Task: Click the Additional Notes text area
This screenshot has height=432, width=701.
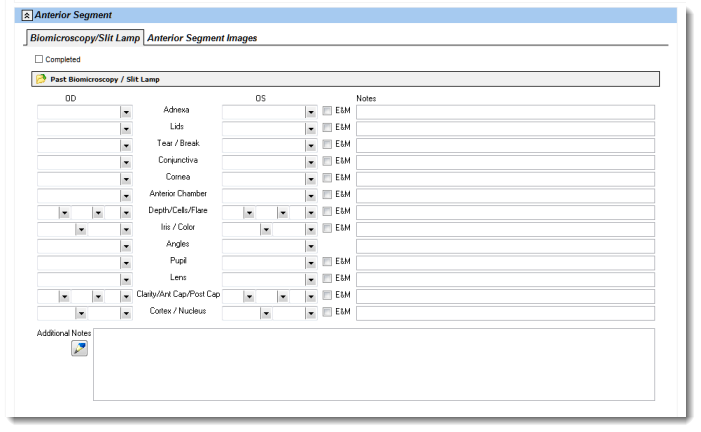Action: tap(374, 364)
